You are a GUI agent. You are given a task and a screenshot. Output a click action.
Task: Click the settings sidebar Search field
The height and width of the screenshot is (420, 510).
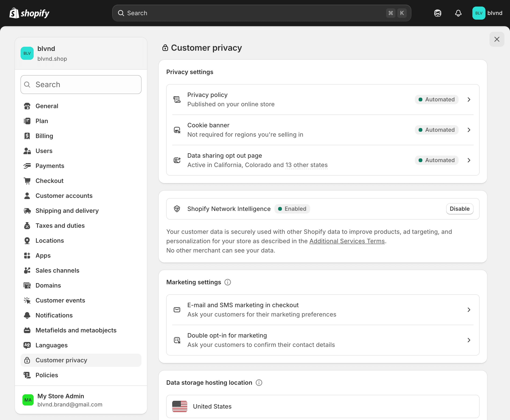click(81, 84)
